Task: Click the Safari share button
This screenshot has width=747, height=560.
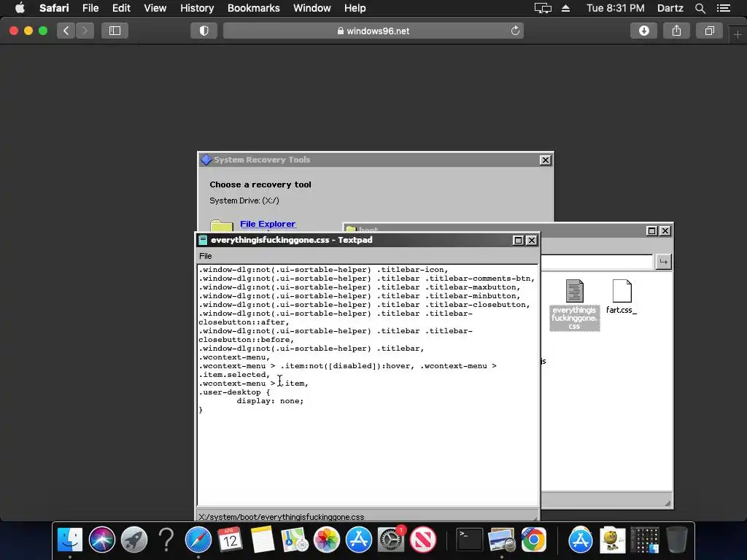Action: click(676, 31)
